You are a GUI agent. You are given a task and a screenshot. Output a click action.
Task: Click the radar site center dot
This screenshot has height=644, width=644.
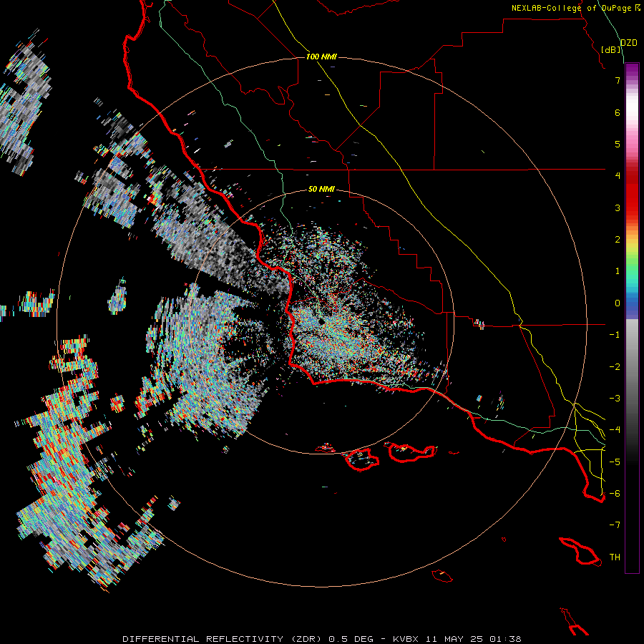321,321
